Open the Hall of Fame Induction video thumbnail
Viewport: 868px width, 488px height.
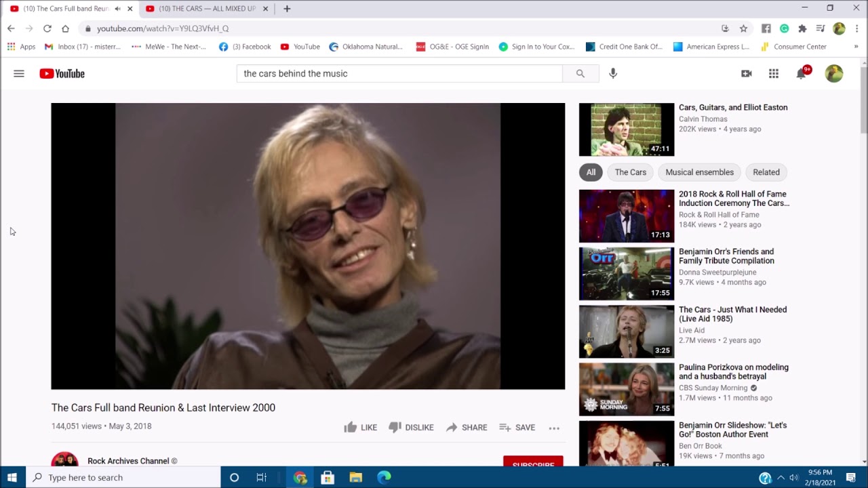[627, 216]
